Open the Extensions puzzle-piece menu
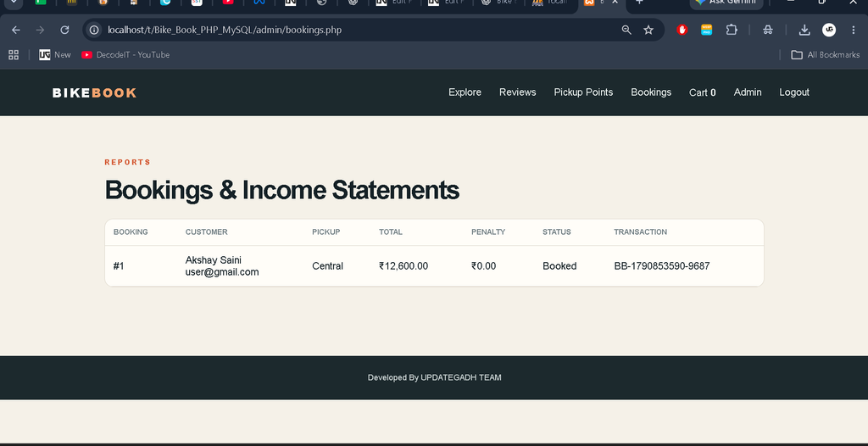Image resolution: width=868 pixels, height=446 pixels. click(732, 30)
